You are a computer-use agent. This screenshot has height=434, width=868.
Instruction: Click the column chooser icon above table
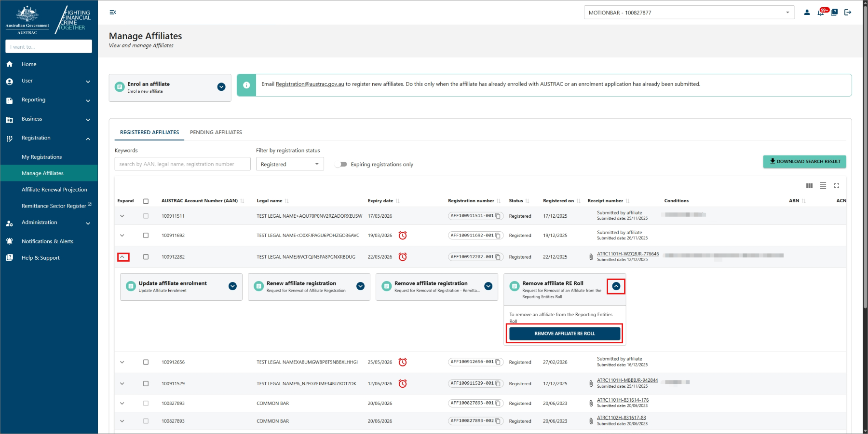(809, 186)
